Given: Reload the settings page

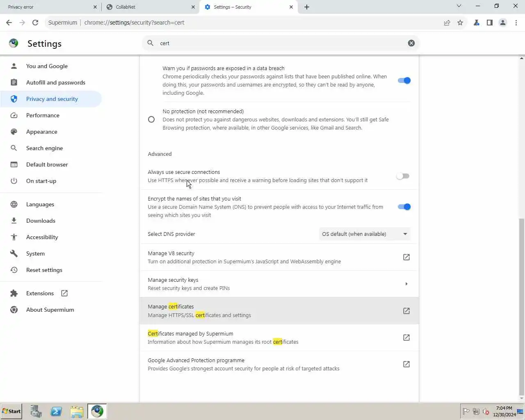Looking at the screenshot, I should [x=35, y=23].
